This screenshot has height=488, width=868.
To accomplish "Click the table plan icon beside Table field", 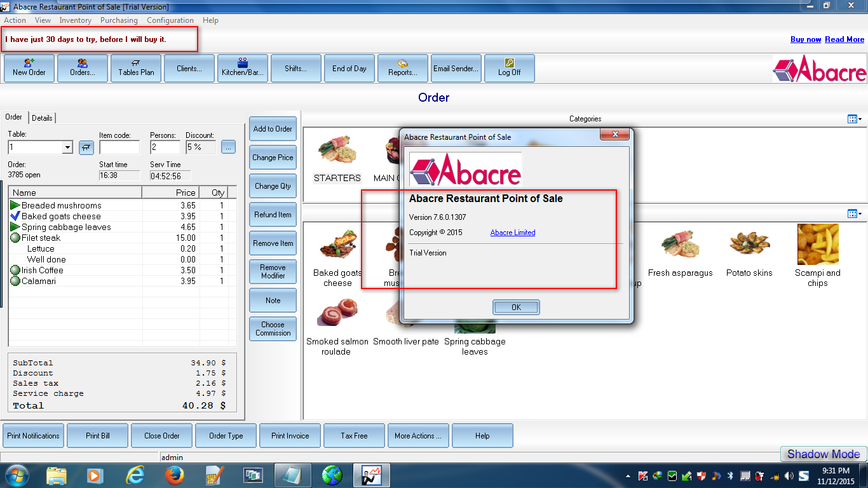I will click(86, 147).
